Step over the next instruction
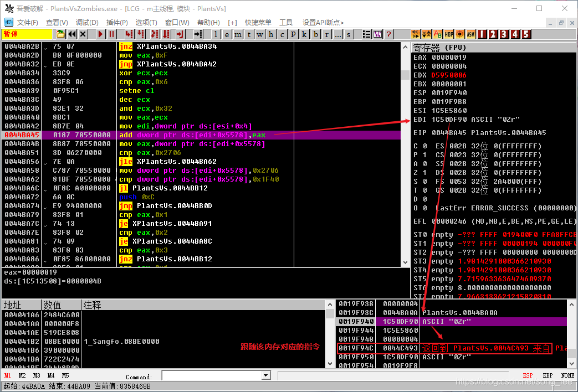This screenshot has height=392, width=578. pyautogui.click(x=141, y=34)
